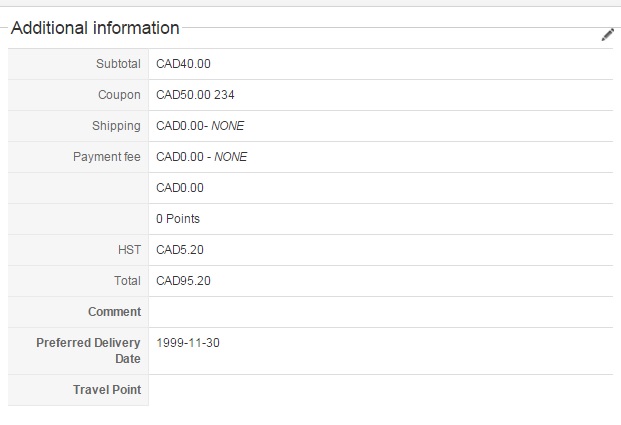Select the Payment fee label
Screen dimensions: 621x425
click(107, 157)
